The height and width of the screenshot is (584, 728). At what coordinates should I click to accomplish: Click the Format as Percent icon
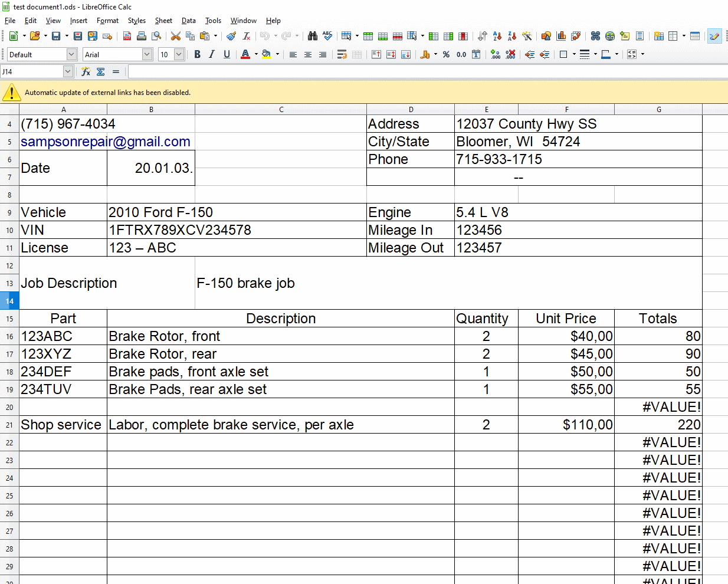[x=446, y=55]
